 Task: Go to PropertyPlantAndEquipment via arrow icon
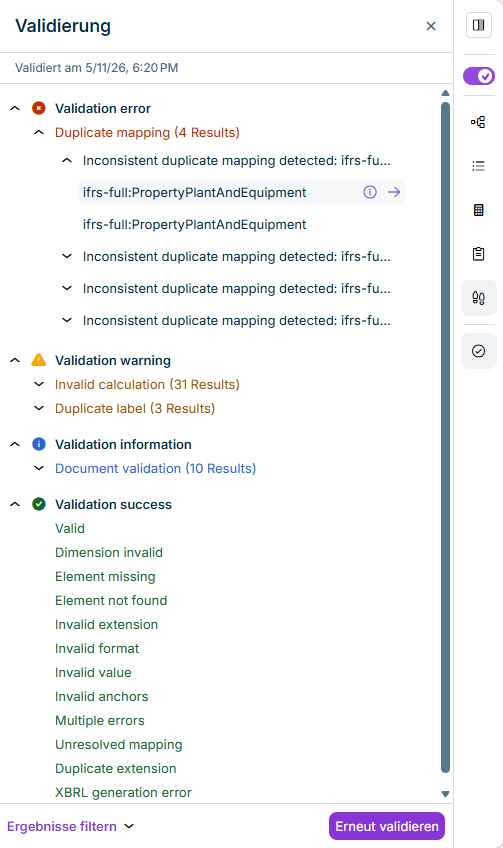(x=394, y=192)
